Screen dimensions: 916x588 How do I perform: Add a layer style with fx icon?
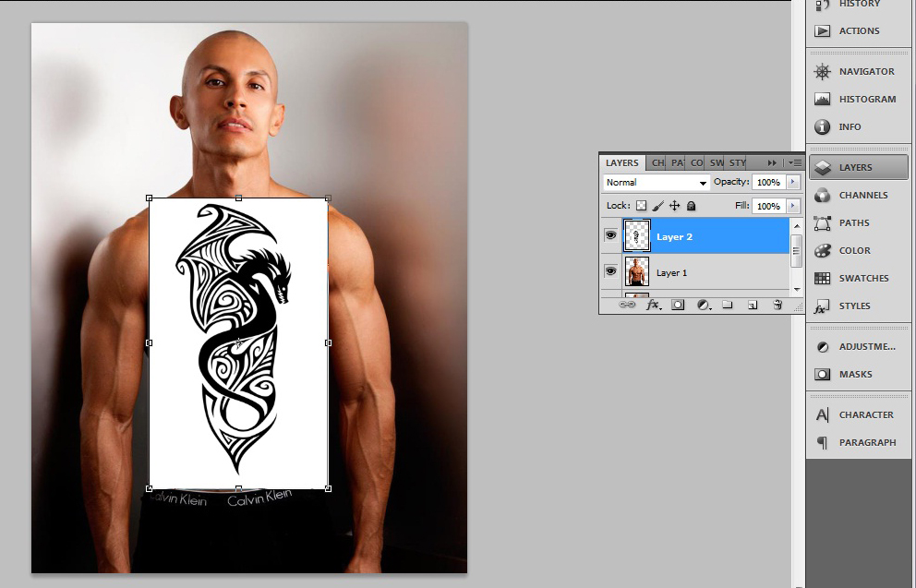pyautogui.click(x=653, y=305)
